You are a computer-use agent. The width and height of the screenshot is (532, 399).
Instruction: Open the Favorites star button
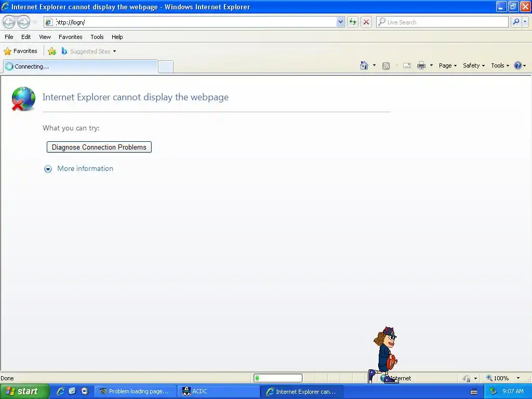[21, 51]
